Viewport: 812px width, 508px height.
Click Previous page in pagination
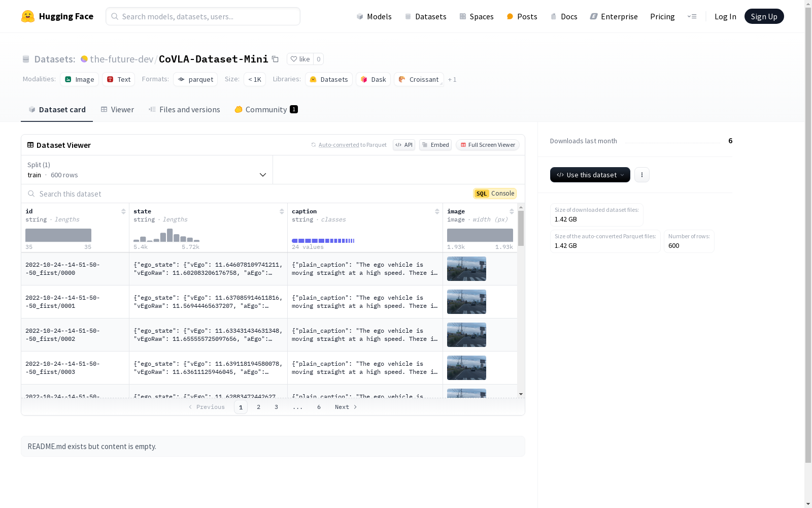click(x=207, y=407)
